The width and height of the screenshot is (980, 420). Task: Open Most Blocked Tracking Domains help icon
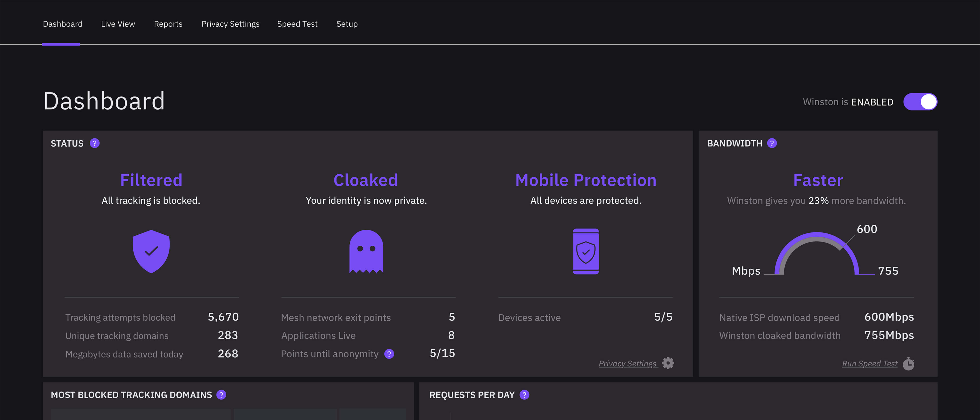[x=221, y=395]
